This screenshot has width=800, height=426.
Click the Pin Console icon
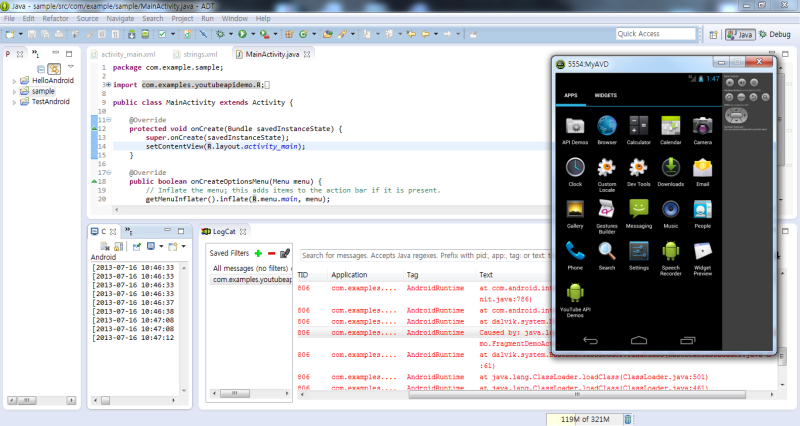137,246
